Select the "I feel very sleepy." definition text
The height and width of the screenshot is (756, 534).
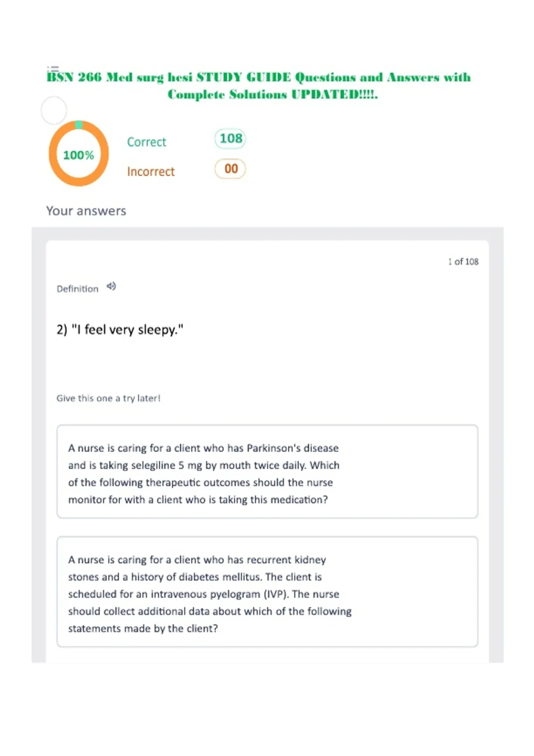tap(120, 330)
